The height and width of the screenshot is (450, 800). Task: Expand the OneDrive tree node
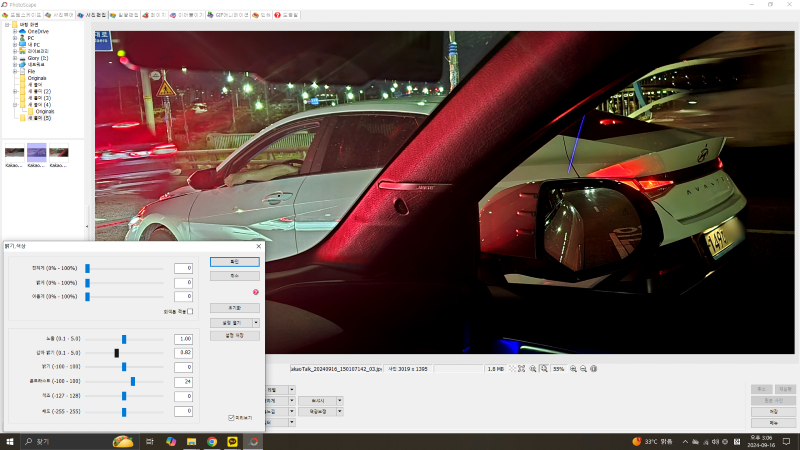[x=15, y=31]
